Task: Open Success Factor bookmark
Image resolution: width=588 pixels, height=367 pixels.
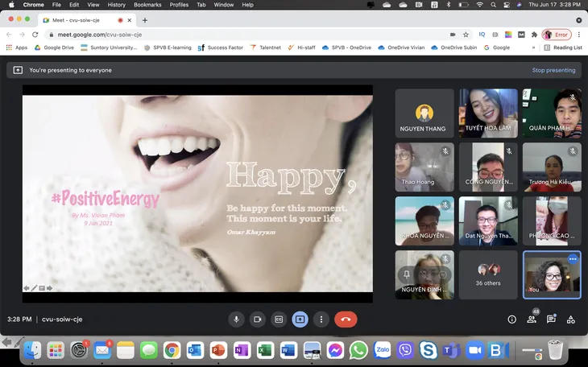Action: (x=221, y=47)
